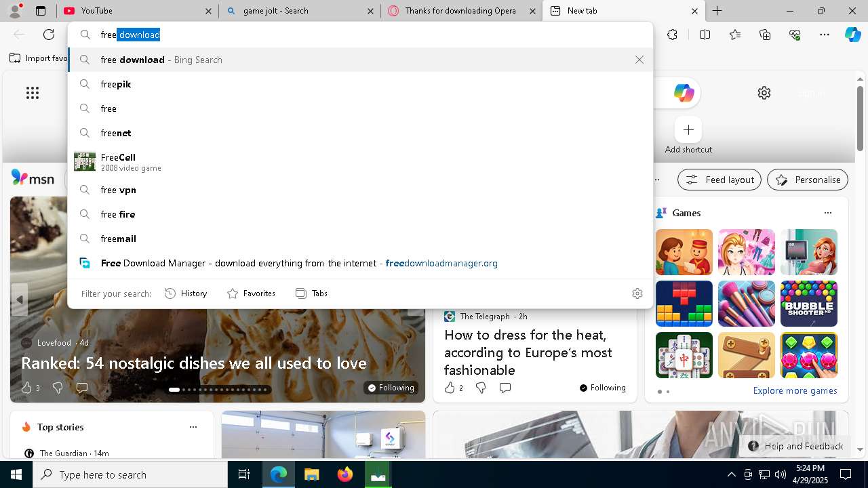Open Copilot sidebar icon
Screen dimensions: 868x488
852,35
